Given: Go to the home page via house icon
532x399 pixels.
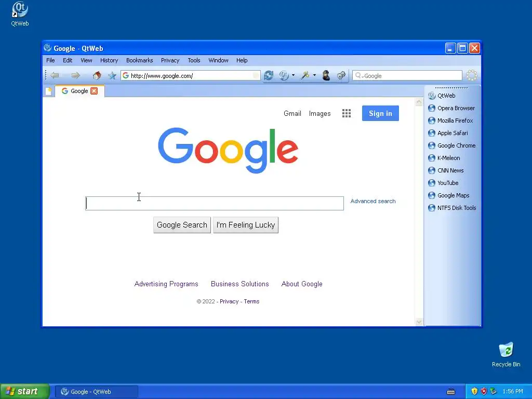Looking at the screenshot, I should point(97,75).
